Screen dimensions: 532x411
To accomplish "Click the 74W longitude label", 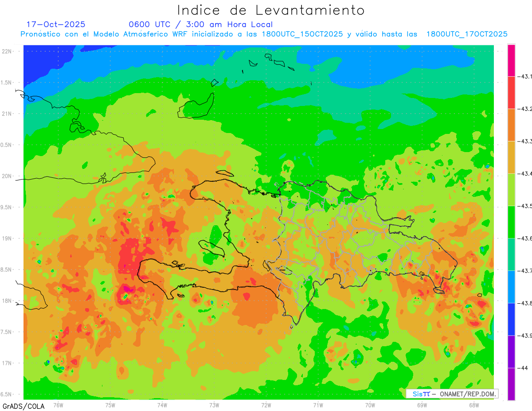I will (x=162, y=405).
